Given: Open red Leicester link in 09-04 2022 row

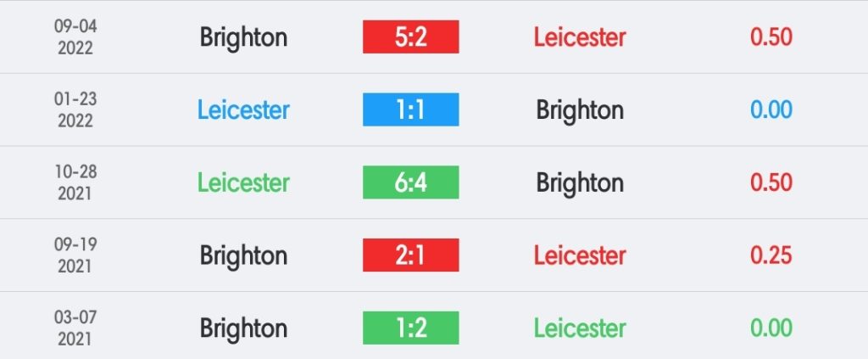Looking at the screenshot, I should point(580,37).
